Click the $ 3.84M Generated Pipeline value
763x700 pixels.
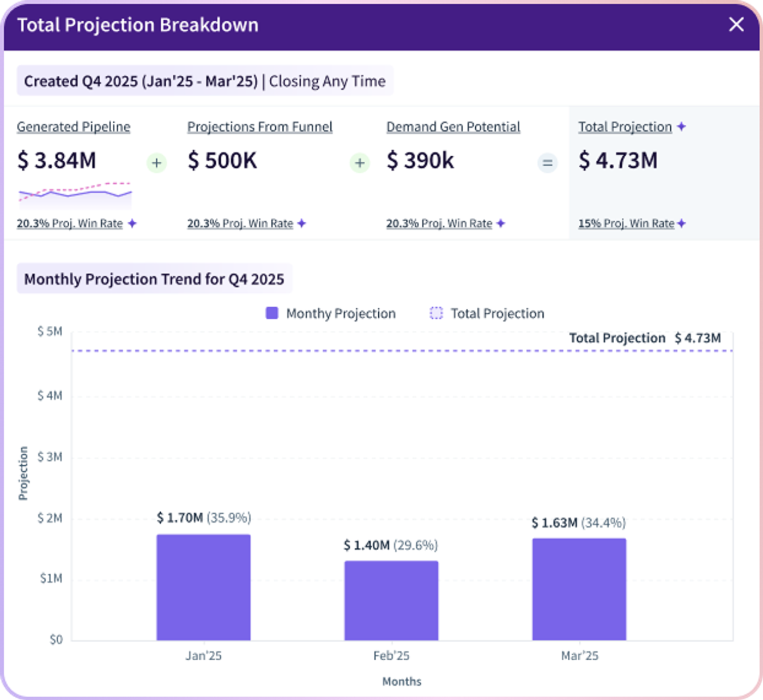[x=57, y=161]
